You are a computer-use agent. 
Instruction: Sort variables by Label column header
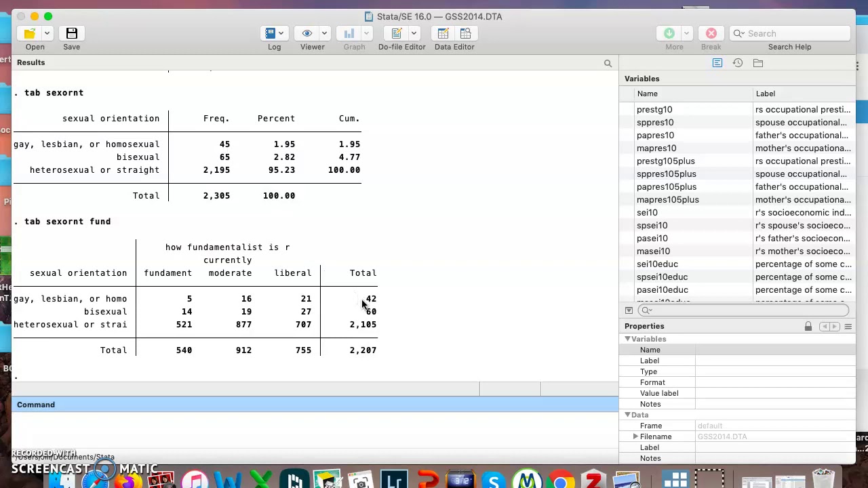[x=805, y=94]
